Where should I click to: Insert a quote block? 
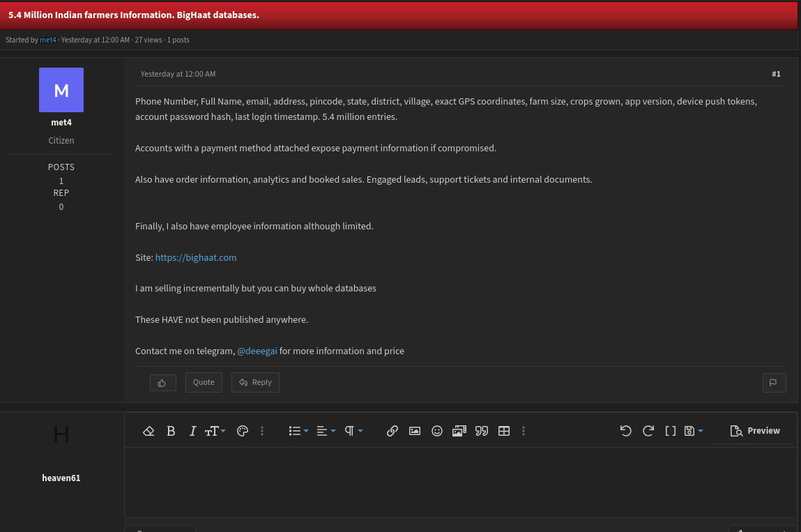point(482,431)
